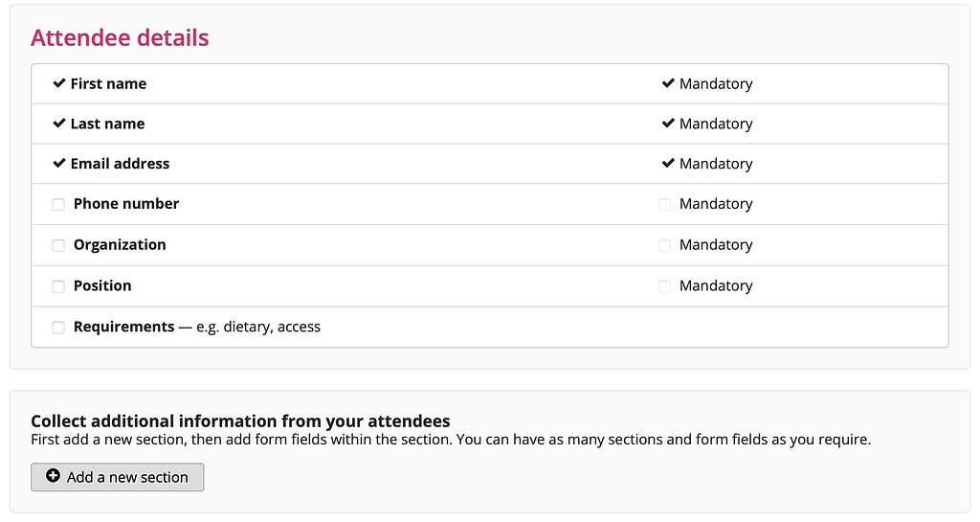The height and width of the screenshot is (522, 980).
Task: Click the Attendee details heading
Action: point(120,38)
